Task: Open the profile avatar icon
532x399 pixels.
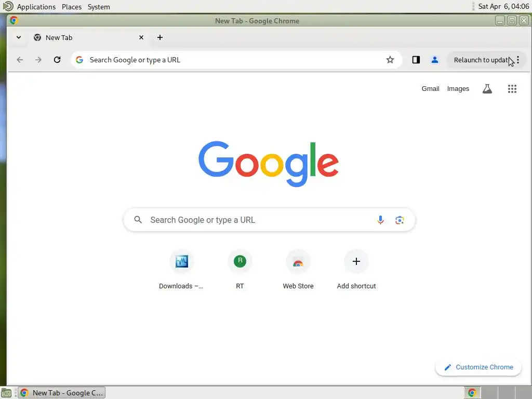Action: [x=435, y=60]
